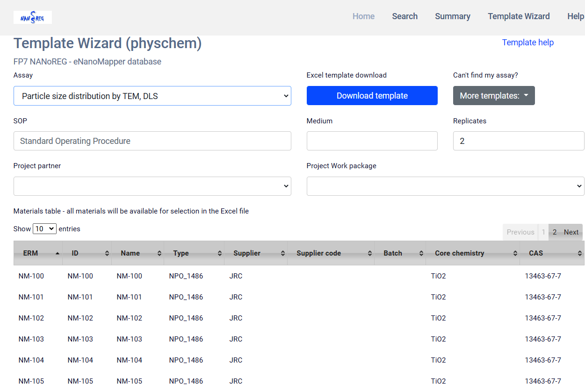This screenshot has height=392, width=585.
Task: Select page 2 of materials table
Action: 555,232
